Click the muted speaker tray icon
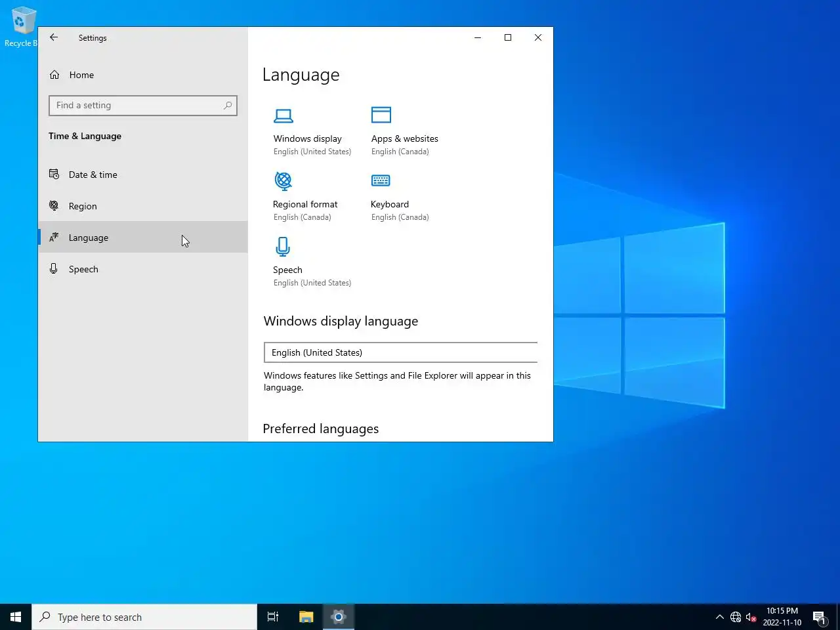Viewport: 840px width, 630px height. 752,617
